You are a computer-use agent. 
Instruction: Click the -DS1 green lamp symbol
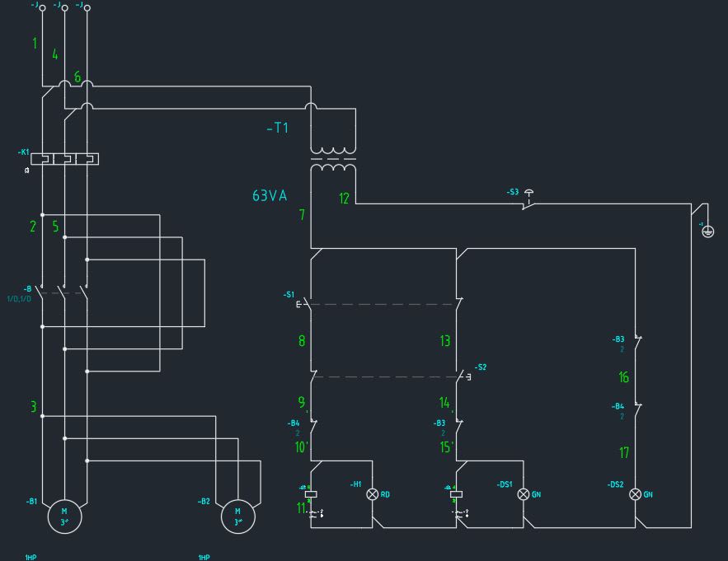pos(524,494)
